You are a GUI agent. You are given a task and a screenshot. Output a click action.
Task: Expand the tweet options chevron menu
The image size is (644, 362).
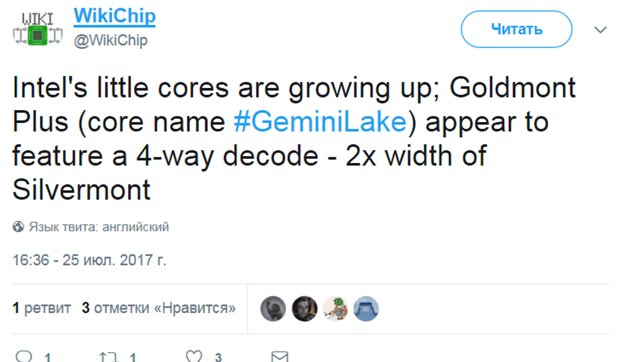[600, 30]
